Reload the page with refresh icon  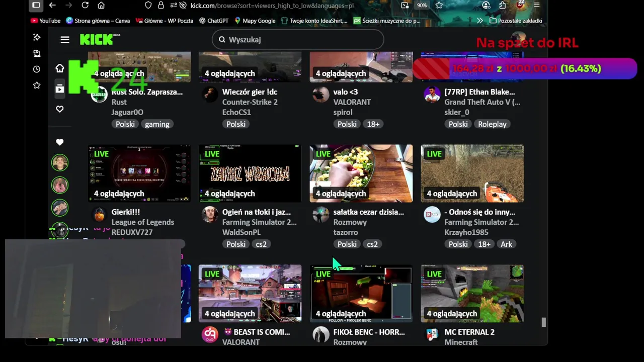85,5
